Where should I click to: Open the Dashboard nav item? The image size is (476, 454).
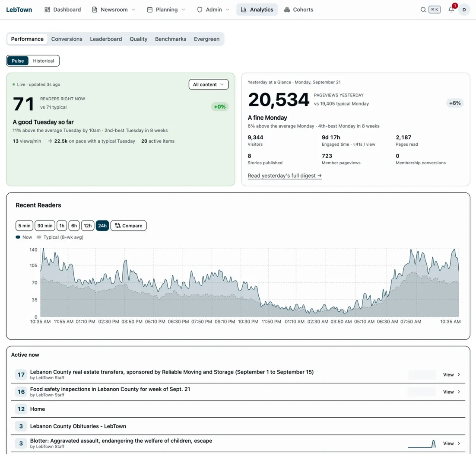tap(63, 10)
